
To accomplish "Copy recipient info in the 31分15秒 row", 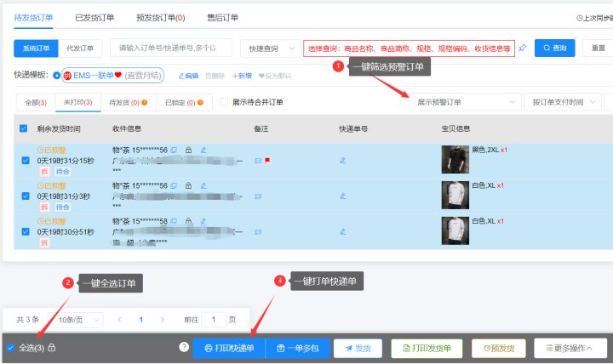I will click(174, 150).
